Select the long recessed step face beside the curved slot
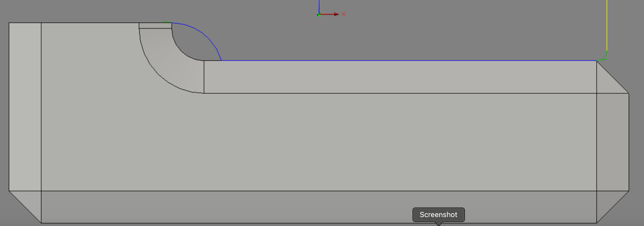This screenshot has width=644, height=226. (x=400, y=77)
